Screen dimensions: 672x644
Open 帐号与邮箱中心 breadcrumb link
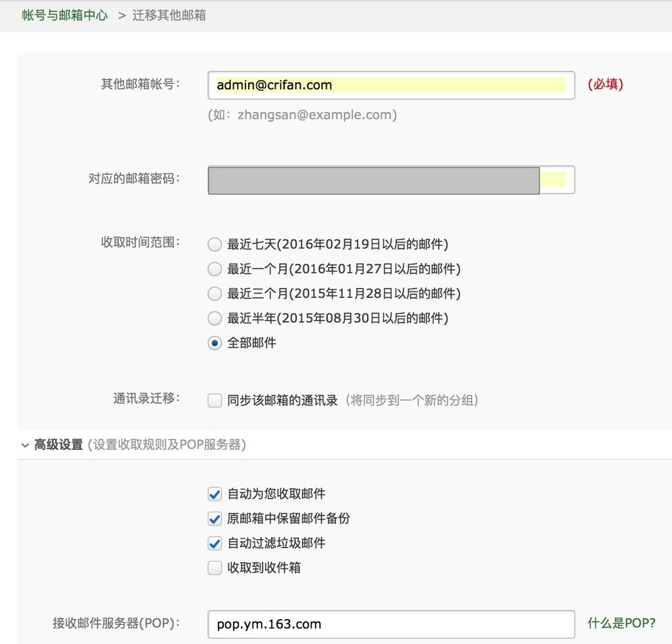(x=65, y=14)
